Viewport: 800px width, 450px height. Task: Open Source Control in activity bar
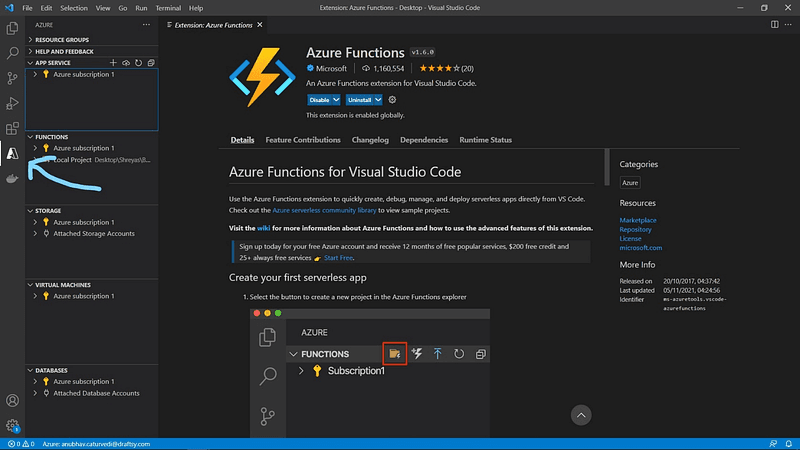12,78
